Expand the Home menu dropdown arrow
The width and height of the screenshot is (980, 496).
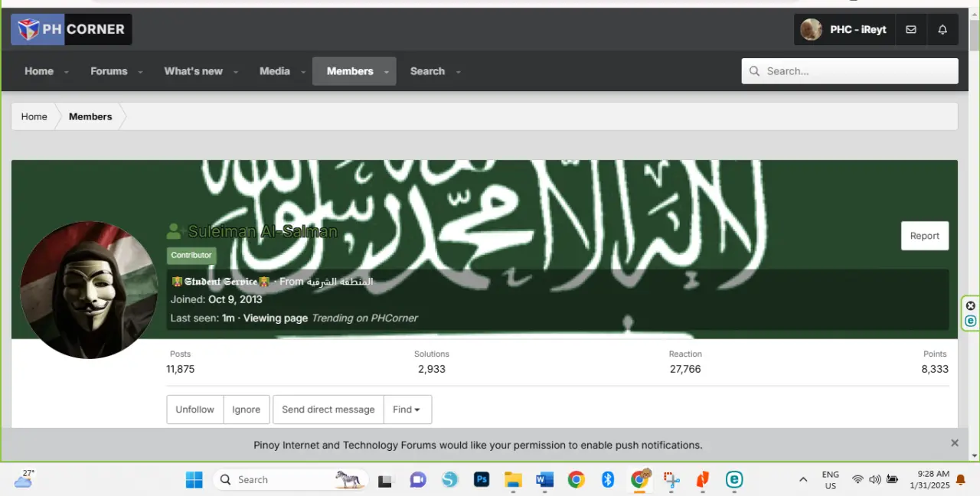pos(67,72)
